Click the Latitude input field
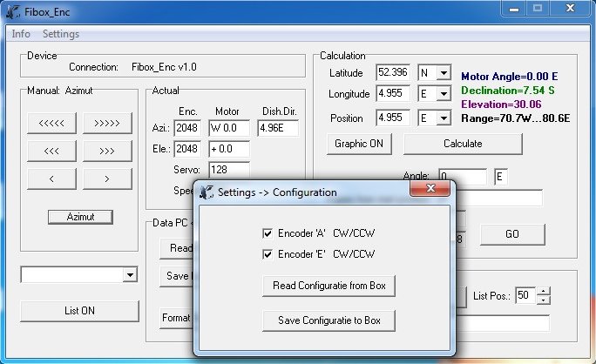Viewport: 596px width, 364px height. pyautogui.click(x=395, y=73)
